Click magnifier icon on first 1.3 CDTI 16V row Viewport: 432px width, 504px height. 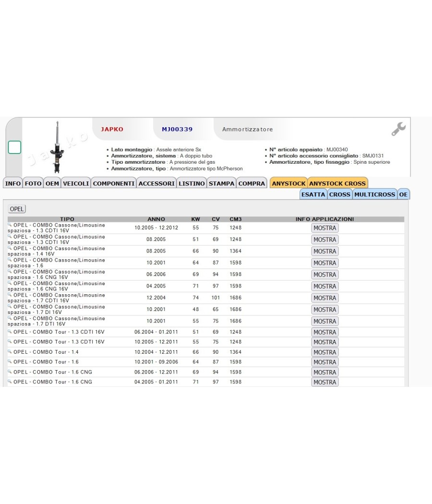coord(10,225)
